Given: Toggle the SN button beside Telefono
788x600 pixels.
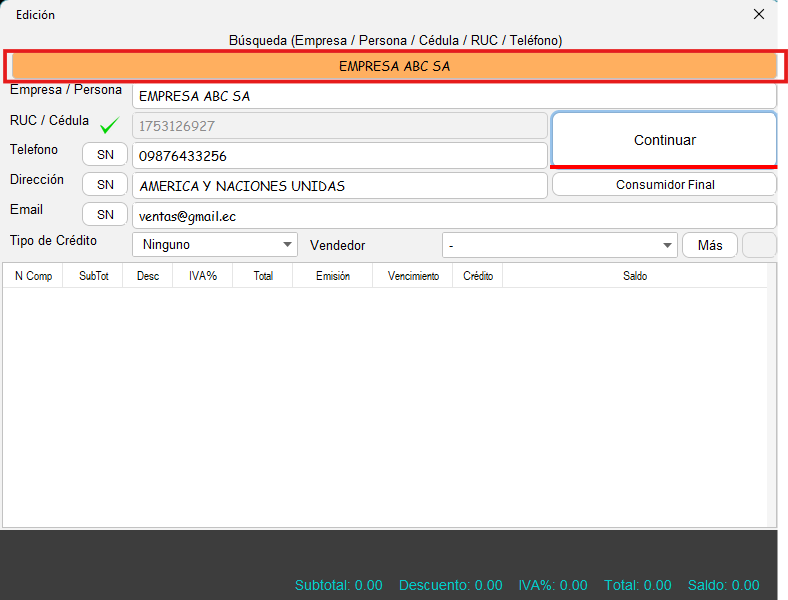Looking at the screenshot, I should pyautogui.click(x=105, y=155).
